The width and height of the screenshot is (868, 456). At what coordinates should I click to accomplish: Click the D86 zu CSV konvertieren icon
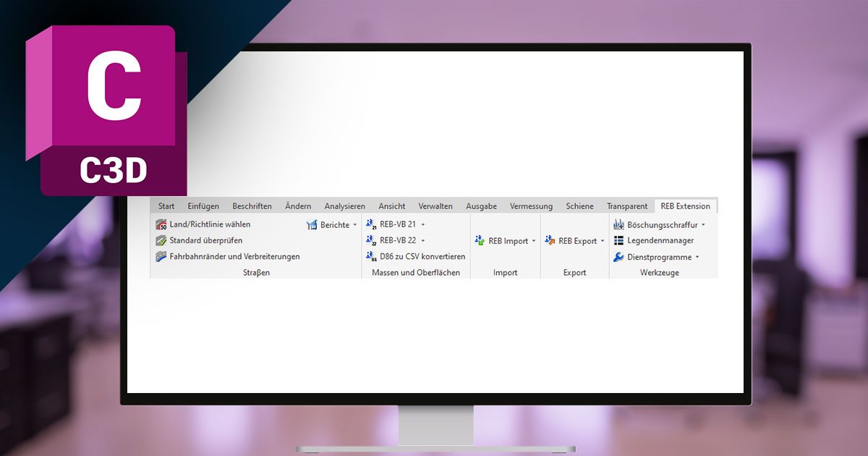click(x=372, y=256)
